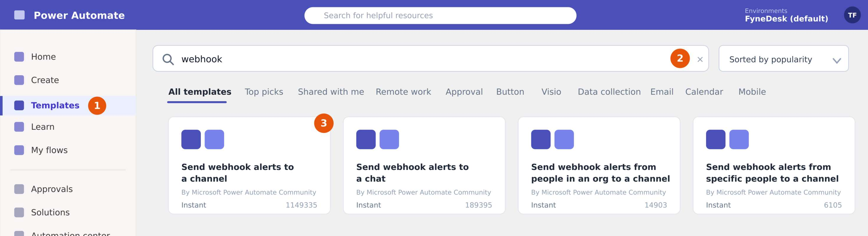Click the 'Environments' label in header
This screenshot has width=868, height=236.
pyautogui.click(x=766, y=11)
